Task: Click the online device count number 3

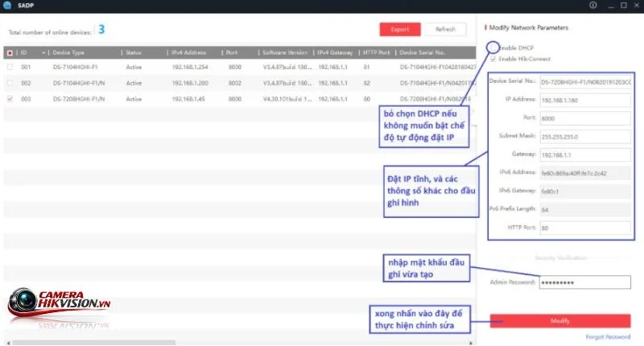Action: [101, 30]
